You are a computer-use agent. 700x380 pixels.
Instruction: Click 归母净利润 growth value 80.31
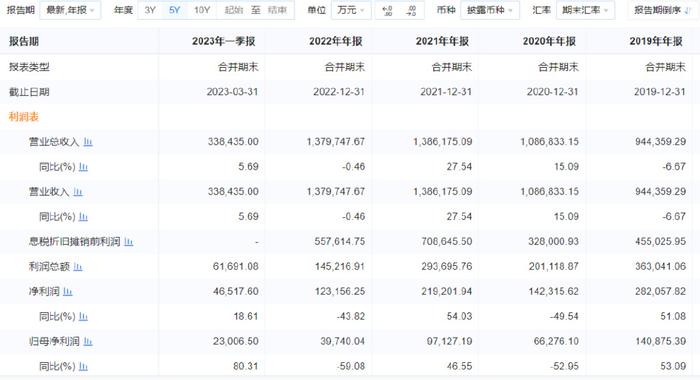246,367
